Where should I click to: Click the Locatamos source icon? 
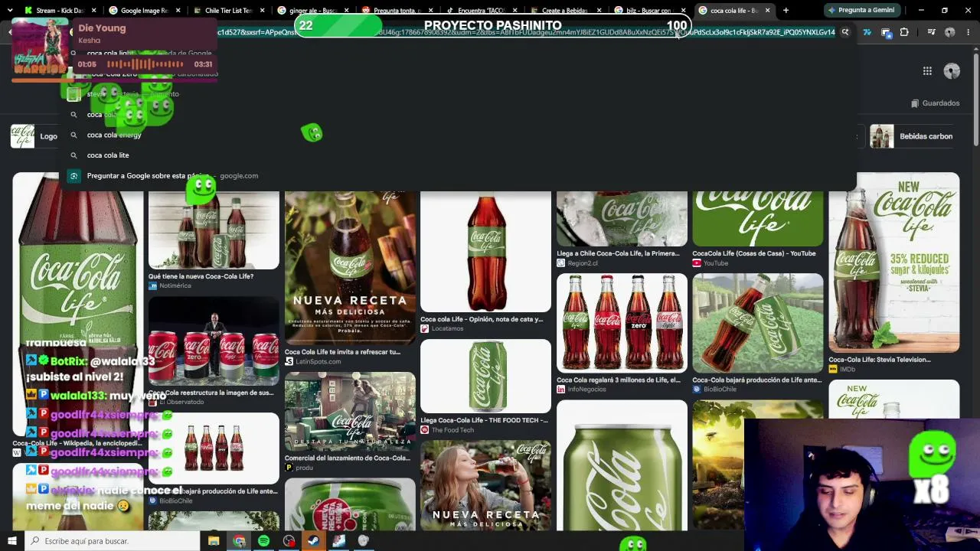tap(425, 329)
